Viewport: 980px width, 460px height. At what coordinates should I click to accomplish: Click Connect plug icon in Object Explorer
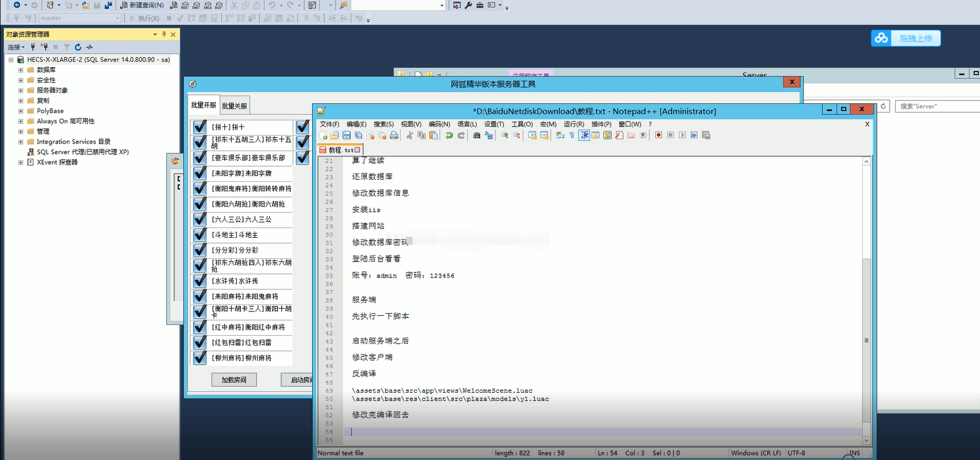33,47
